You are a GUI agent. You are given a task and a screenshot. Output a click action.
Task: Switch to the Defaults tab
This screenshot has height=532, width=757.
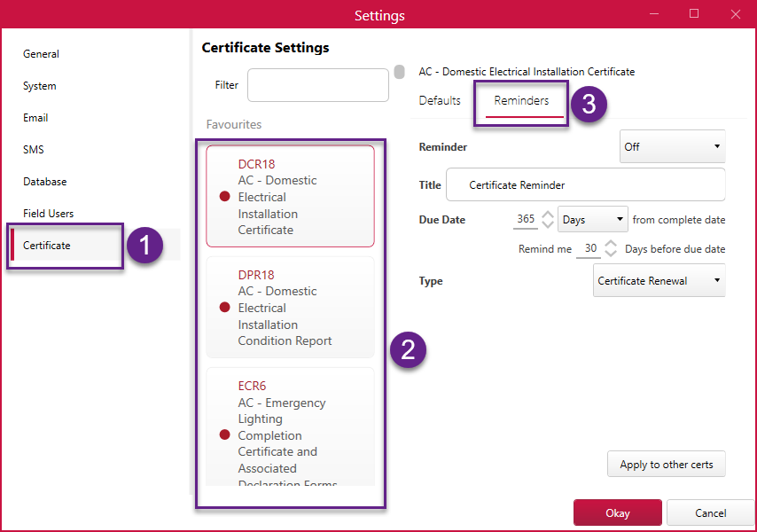[x=440, y=101]
